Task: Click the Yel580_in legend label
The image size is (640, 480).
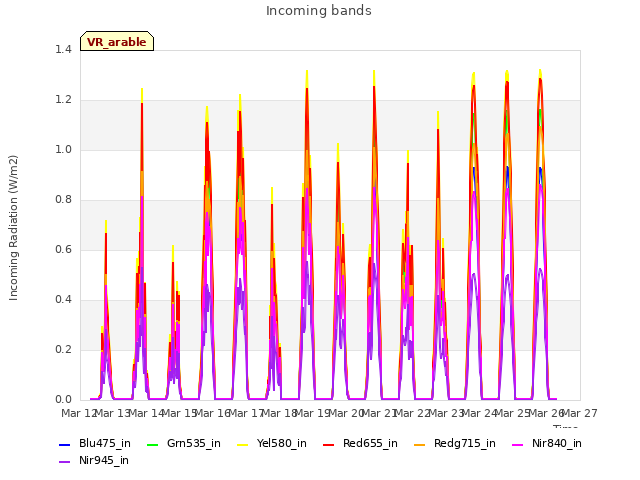Action: 281,444
